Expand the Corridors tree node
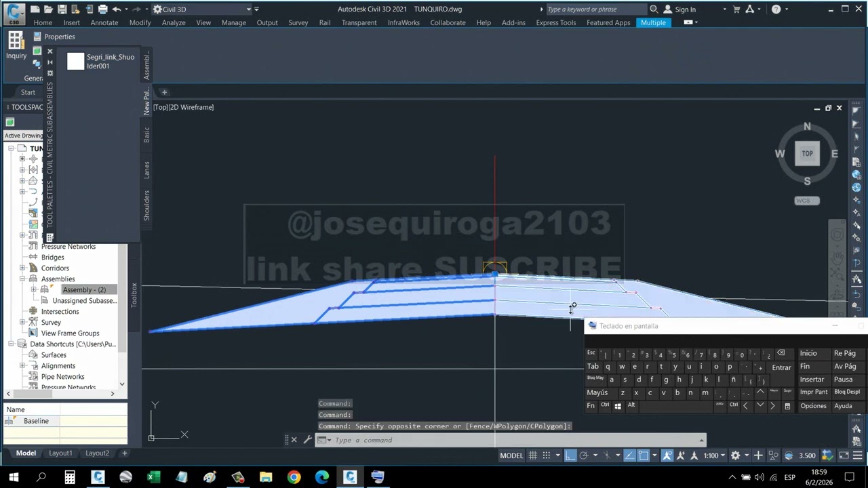 pyautogui.click(x=22, y=268)
